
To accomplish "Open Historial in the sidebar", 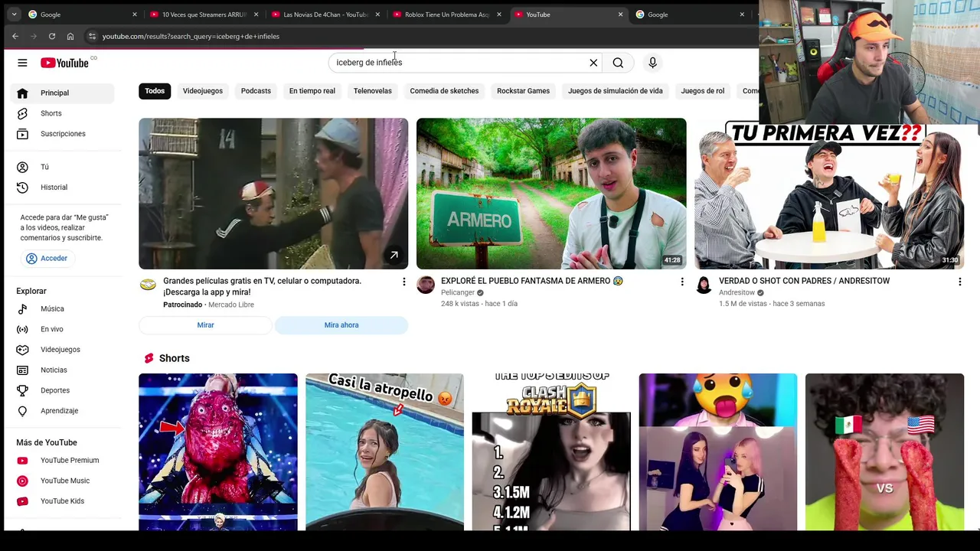I will [x=63, y=187].
